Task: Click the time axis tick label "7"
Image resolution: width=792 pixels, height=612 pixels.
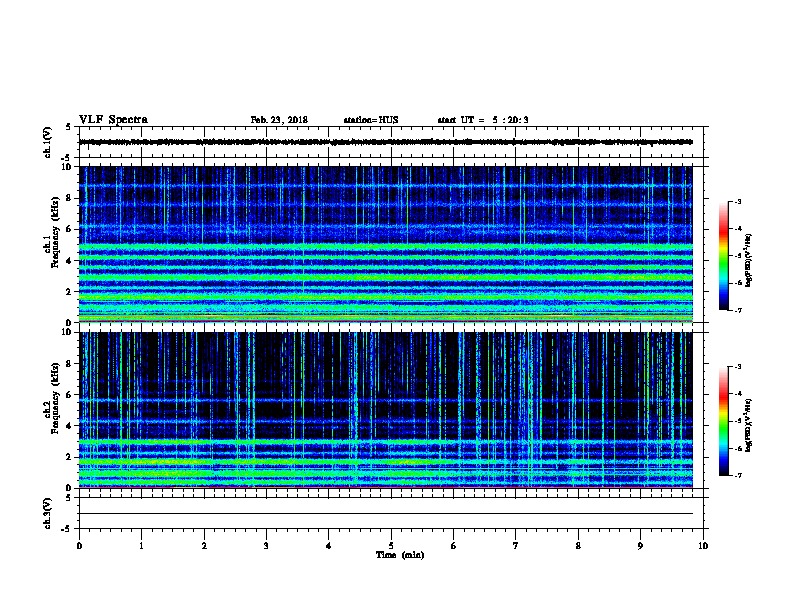Action: [516, 546]
